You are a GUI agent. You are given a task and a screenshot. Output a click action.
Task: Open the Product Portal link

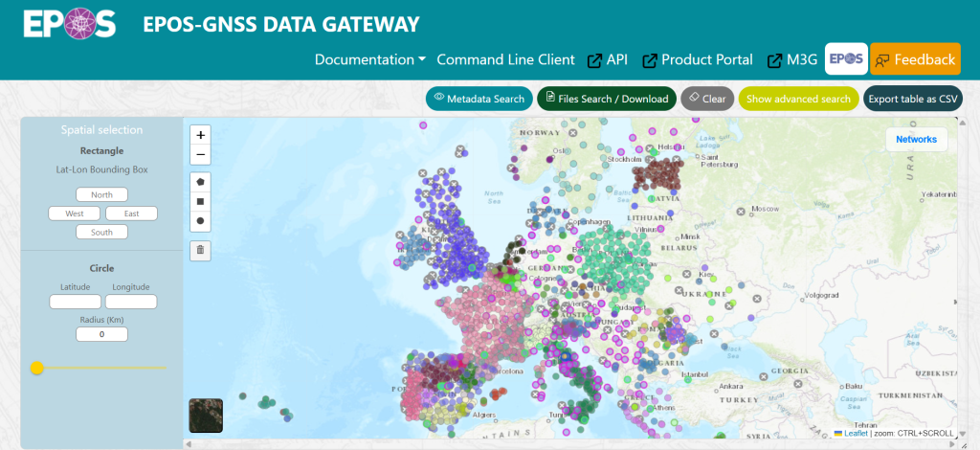tap(697, 59)
